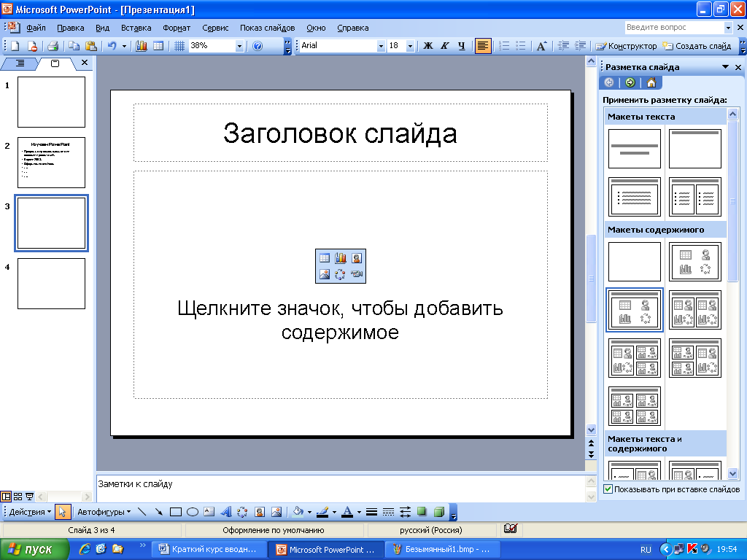The height and width of the screenshot is (560, 747).
Task: Select the Rectangle tool in the drawing toolbar
Action: 176,512
